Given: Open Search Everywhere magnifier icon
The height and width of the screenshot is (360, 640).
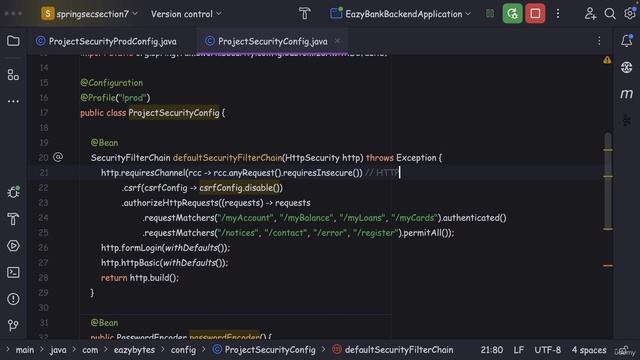Looking at the screenshot, I should 610,14.
